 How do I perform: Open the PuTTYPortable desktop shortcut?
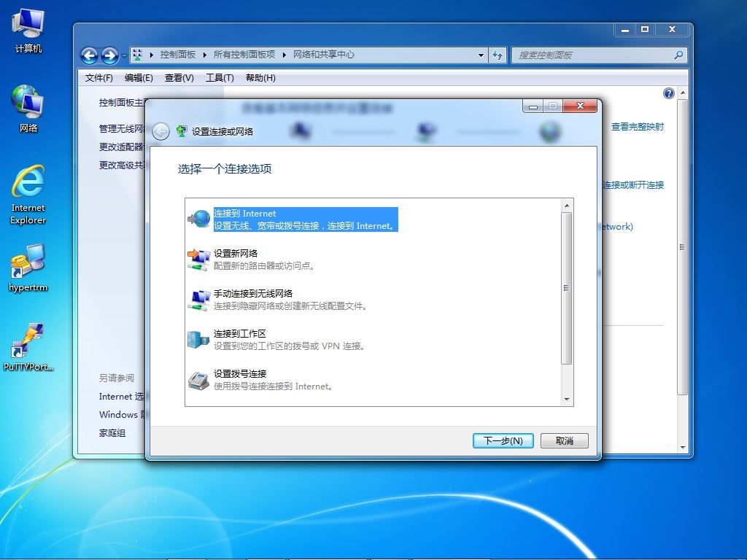pos(28,346)
